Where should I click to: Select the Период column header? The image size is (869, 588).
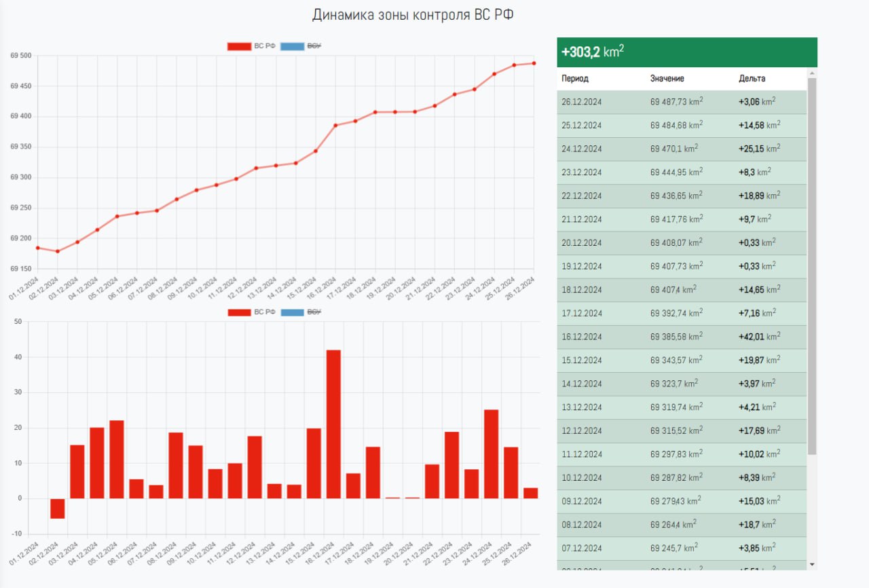point(574,79)
